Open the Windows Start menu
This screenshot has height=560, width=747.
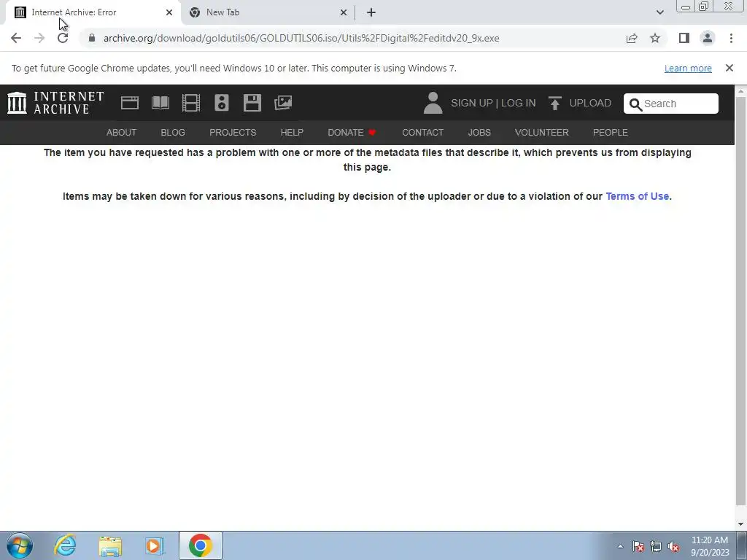tap(20, 545)
